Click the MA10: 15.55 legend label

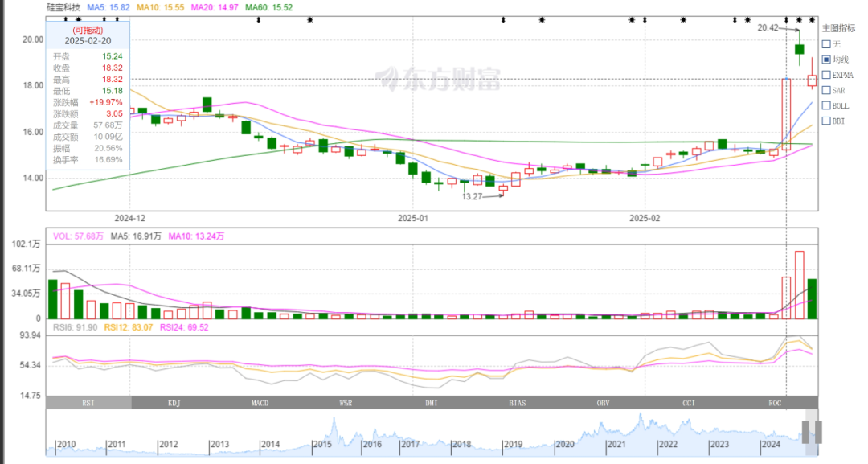point(161,7)
